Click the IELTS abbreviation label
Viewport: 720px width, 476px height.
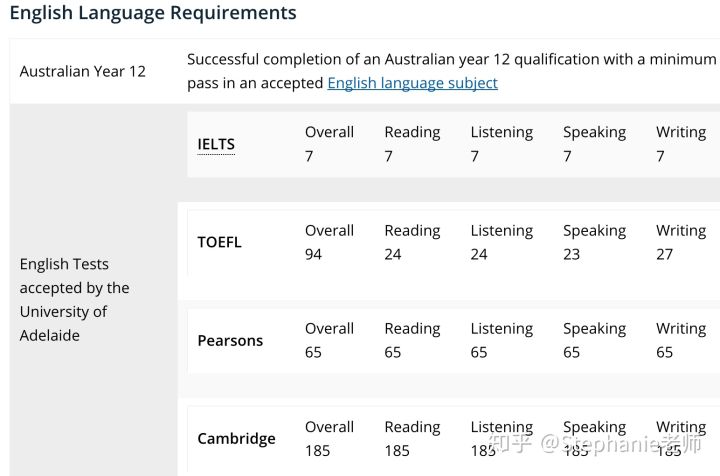tap(216, 144)
